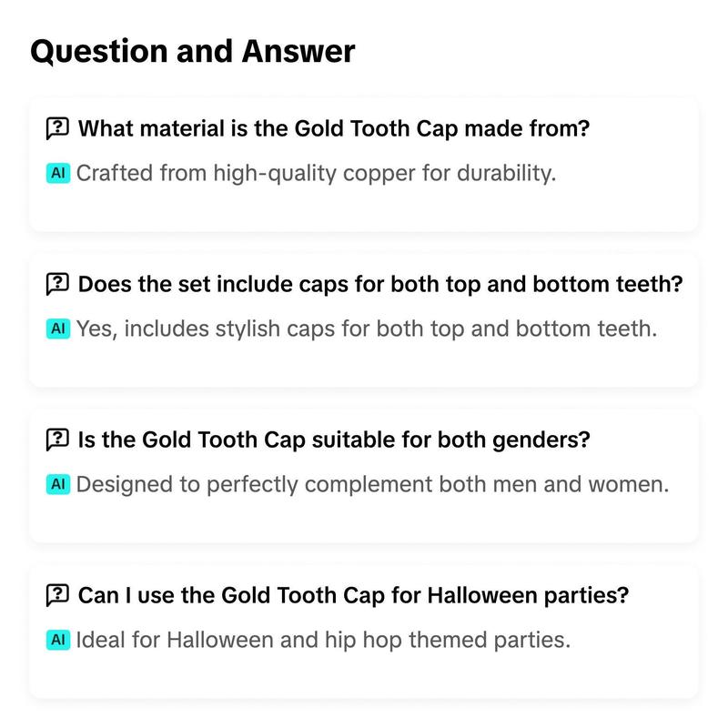Select the answer mentioning high-quality copper

316,174
